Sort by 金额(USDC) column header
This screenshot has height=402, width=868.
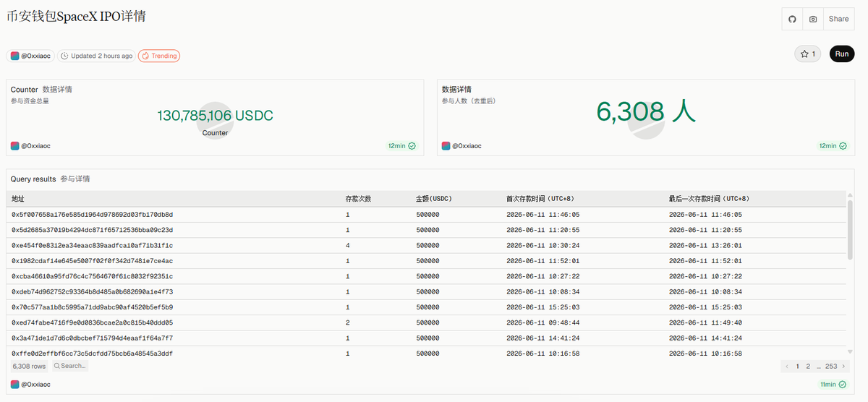[x=434, y=198]
